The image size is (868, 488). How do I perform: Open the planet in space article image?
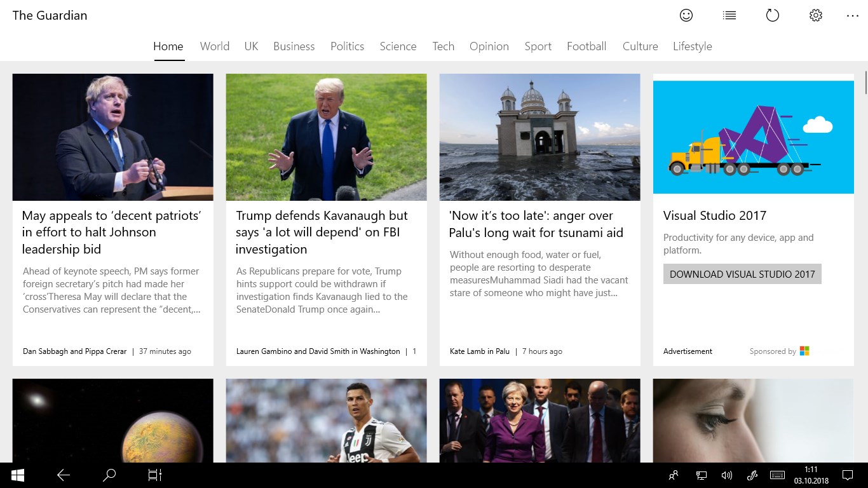click(113, 421)
